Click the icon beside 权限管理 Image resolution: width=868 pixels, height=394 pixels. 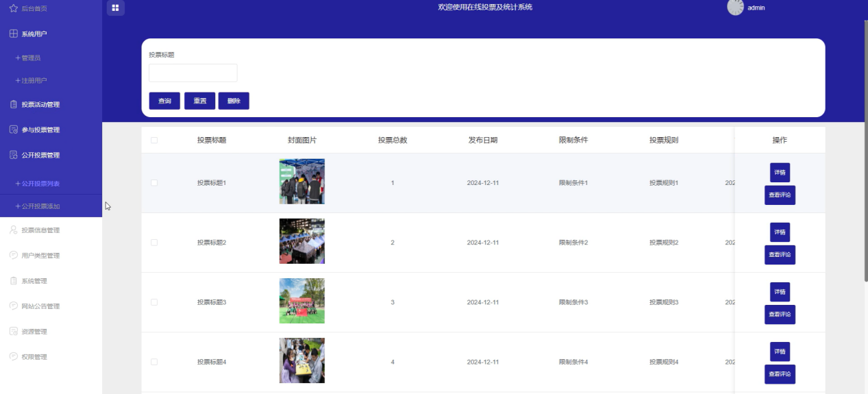coord(13,357)
